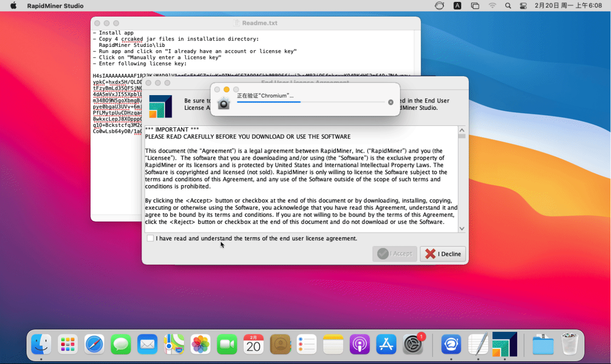Open the Apple menu
The width and height of the screenshot is (611, 364).
(x=13, y=6)
